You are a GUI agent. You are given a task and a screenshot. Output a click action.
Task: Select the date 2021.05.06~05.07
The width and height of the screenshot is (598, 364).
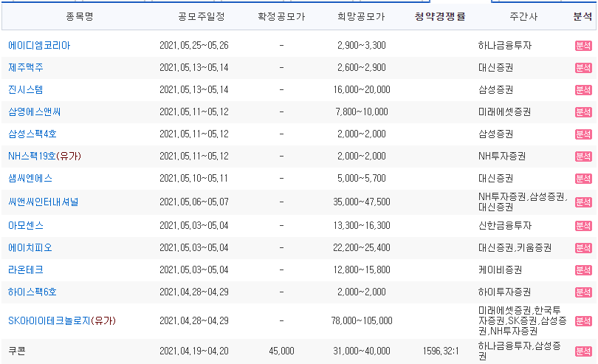point(193,202)
